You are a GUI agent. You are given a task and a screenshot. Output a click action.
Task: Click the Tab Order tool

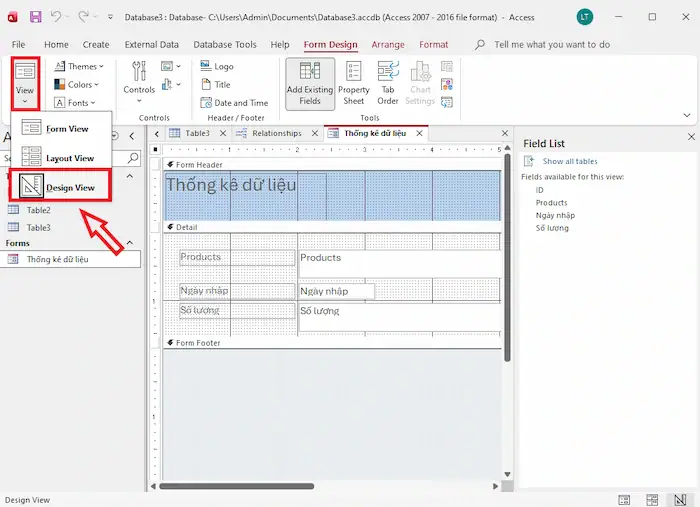(388, 82)
